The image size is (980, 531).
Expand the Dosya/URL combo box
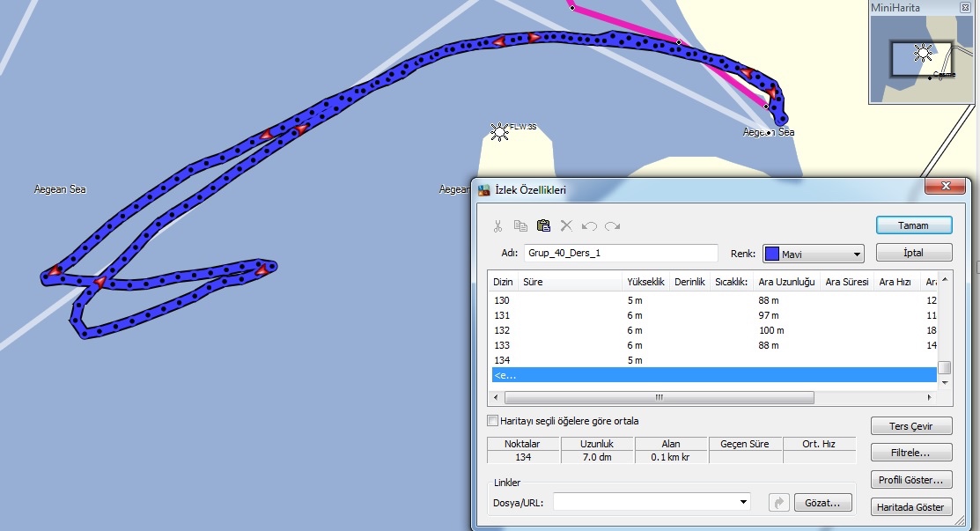tap(743, 502)
